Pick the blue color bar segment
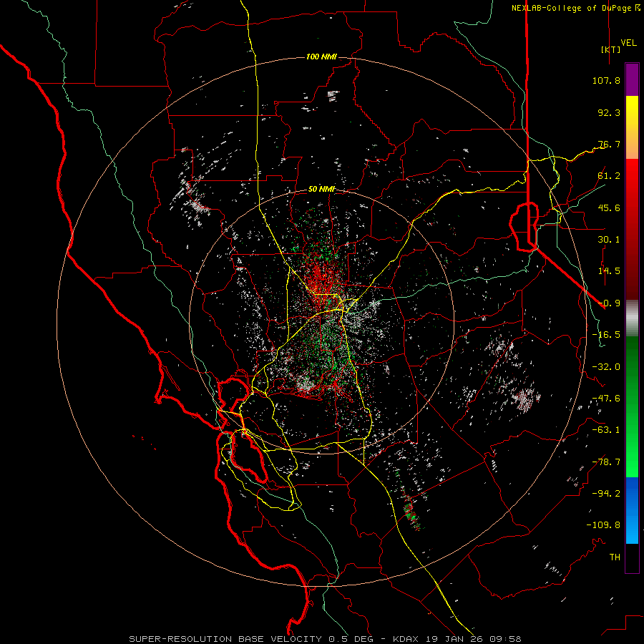644x644 pixels. pyautogui.click(x=632, y=510)
